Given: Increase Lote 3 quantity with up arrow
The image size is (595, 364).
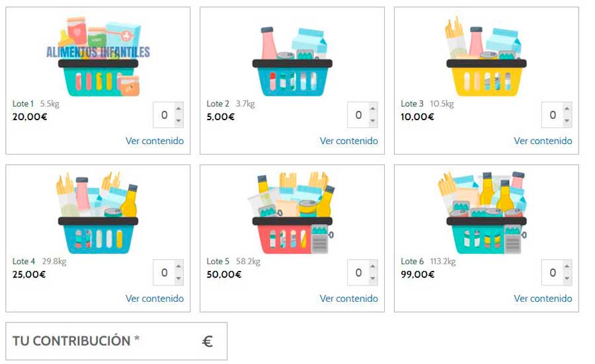Looking at the screenshot, I should 567,109.
